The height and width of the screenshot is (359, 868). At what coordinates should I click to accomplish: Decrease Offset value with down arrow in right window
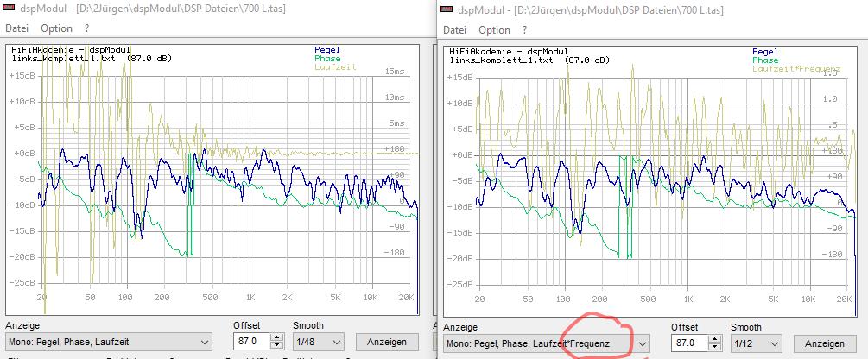point(714,348)
